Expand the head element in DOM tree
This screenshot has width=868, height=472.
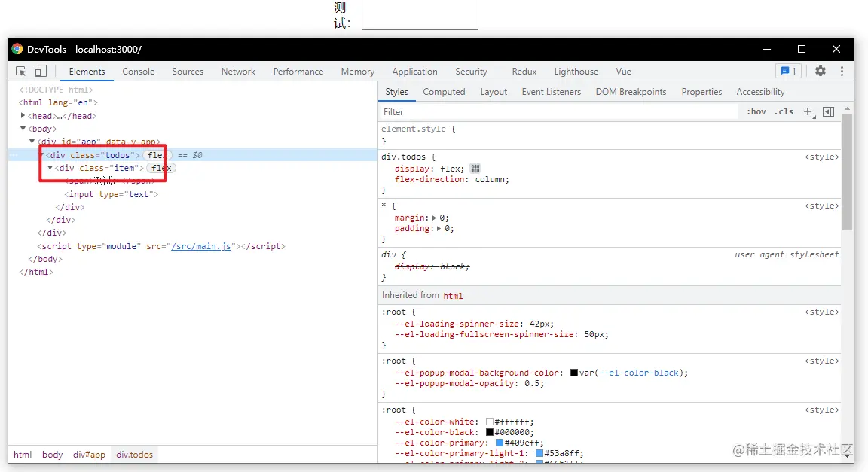pyautogui.click(x=23, y=115)
